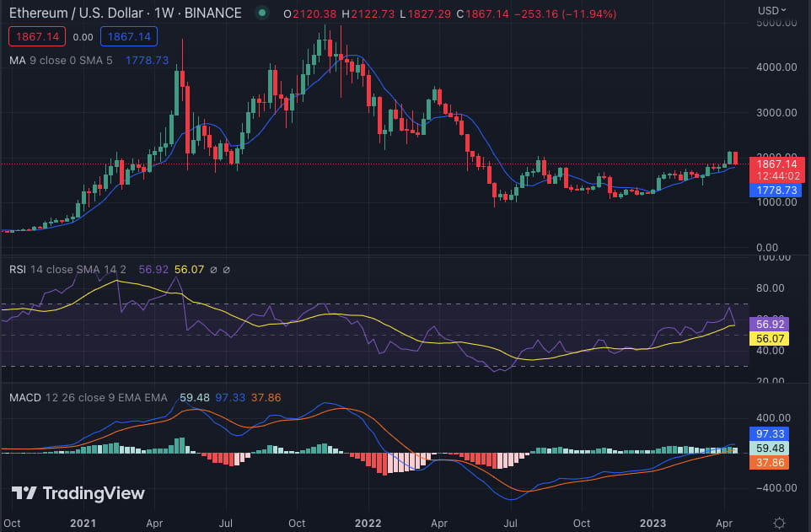
Task: Click the TradingView logo
Action: tap(78, 493)
